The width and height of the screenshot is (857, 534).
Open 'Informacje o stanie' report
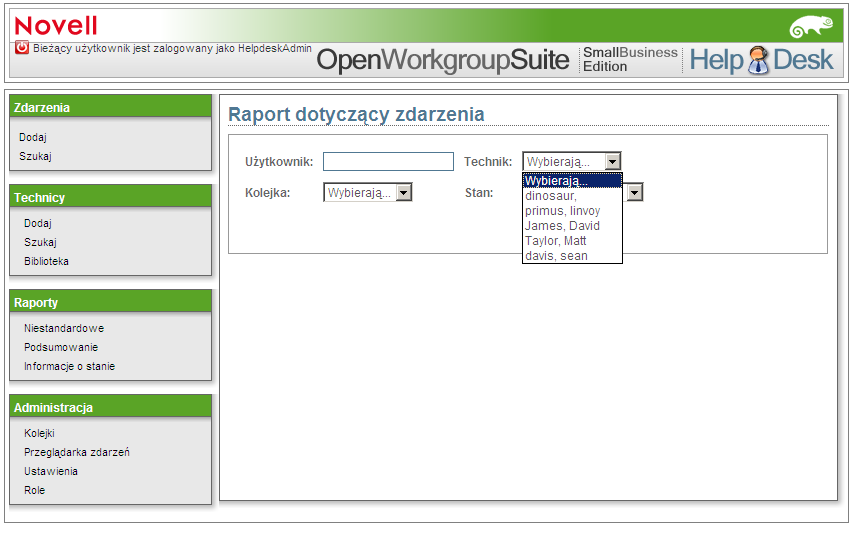[x=69, y=366]
